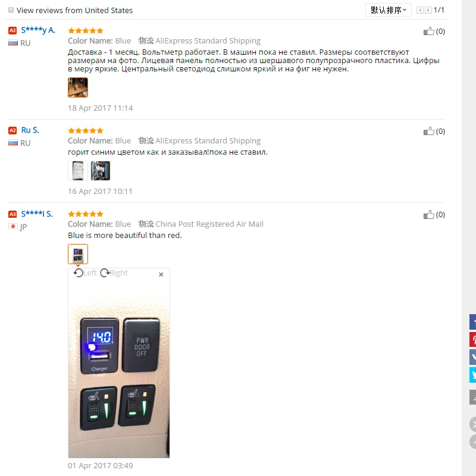Rotate the review photo right
The width and height of the screenshot is (476, 476).
coord(114,273)
